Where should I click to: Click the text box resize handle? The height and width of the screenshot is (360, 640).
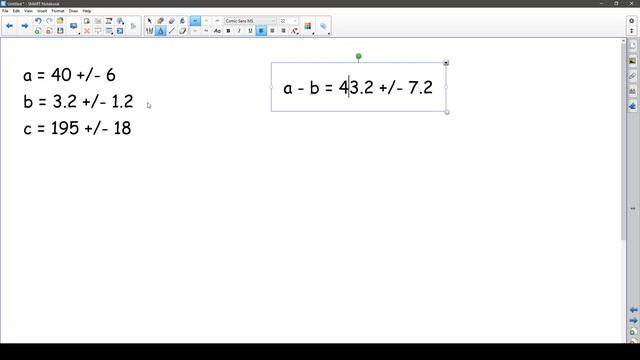click(x=447, y=112)
